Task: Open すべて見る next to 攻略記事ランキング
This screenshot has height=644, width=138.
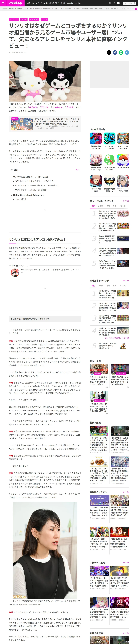Action: pos(126,280)
